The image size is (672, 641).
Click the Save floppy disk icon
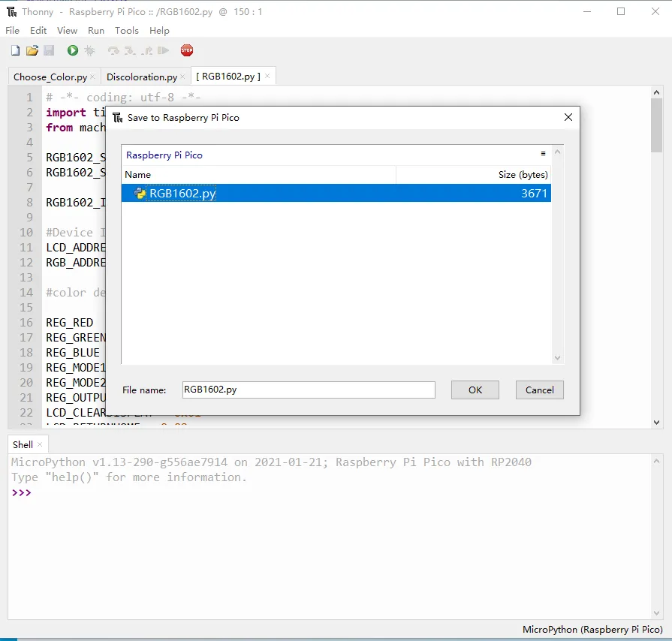[49, 50]
